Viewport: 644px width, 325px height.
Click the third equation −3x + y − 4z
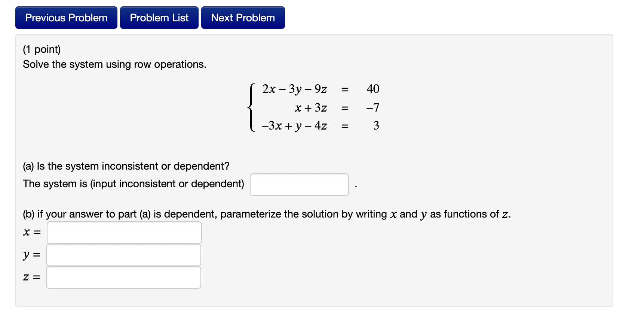[294, 126]
